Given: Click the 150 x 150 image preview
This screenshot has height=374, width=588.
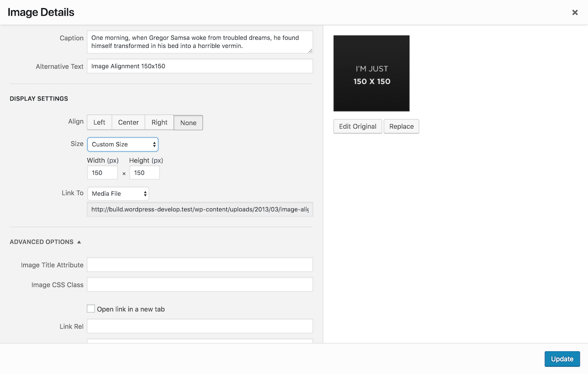Looking at the screenshot, I should pos(371,74).
